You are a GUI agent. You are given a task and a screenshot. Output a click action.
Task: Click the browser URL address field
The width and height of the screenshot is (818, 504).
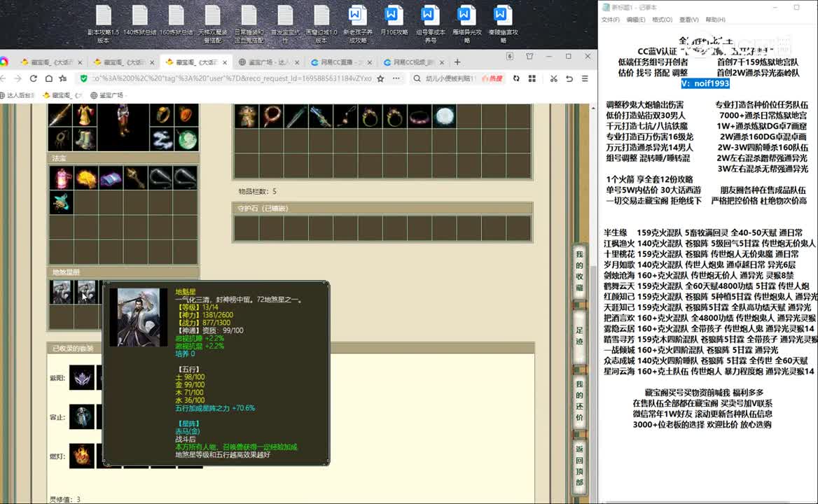point(232,78)
